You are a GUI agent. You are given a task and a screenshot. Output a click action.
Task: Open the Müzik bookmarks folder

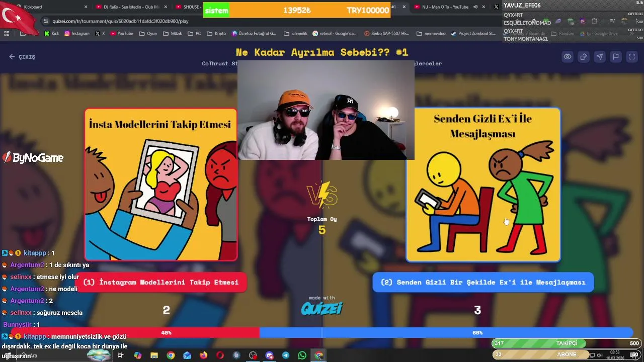[x=173, y=34]
